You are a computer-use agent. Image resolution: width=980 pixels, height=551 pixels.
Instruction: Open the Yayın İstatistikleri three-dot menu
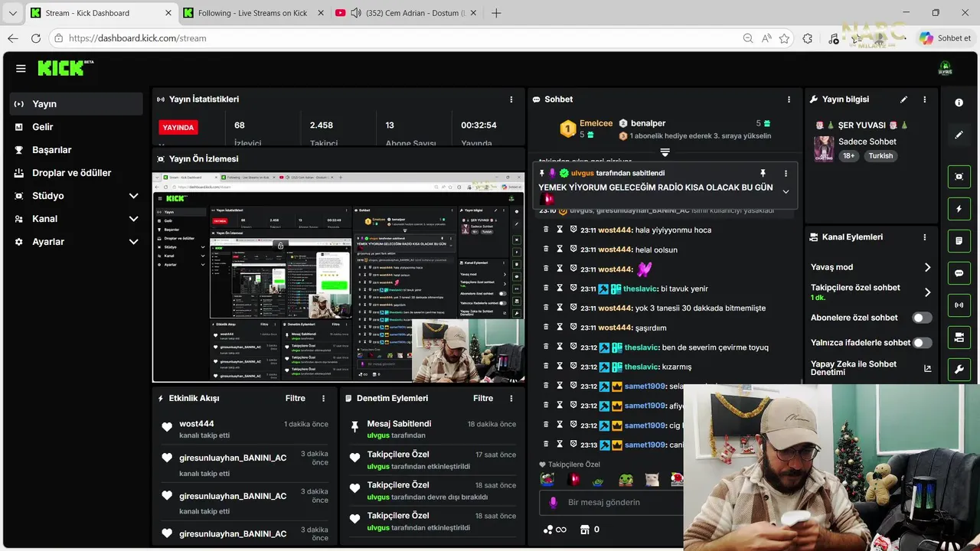click(x=511, y=99)
